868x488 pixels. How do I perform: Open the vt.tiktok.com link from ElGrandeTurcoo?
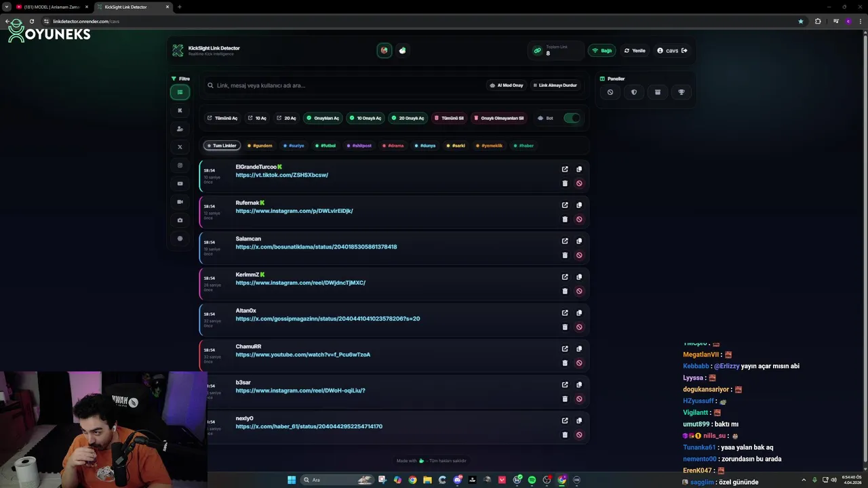pos(282,175)
